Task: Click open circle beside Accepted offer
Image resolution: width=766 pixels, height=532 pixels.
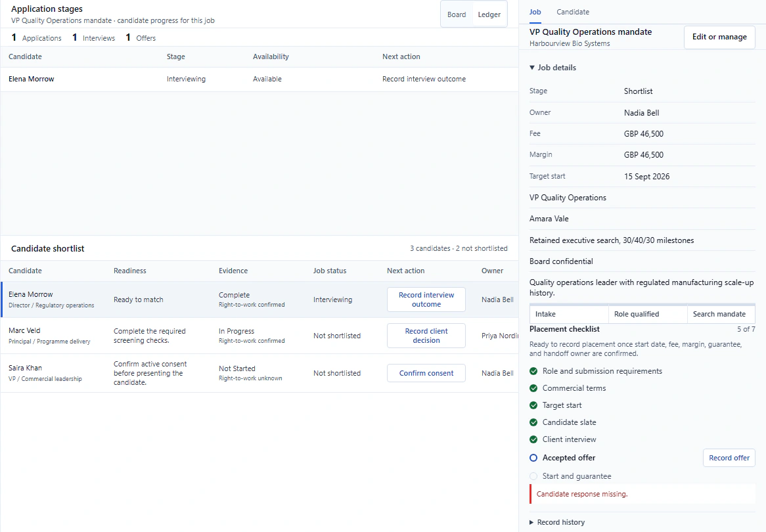Action: click(x=533, y=458)
